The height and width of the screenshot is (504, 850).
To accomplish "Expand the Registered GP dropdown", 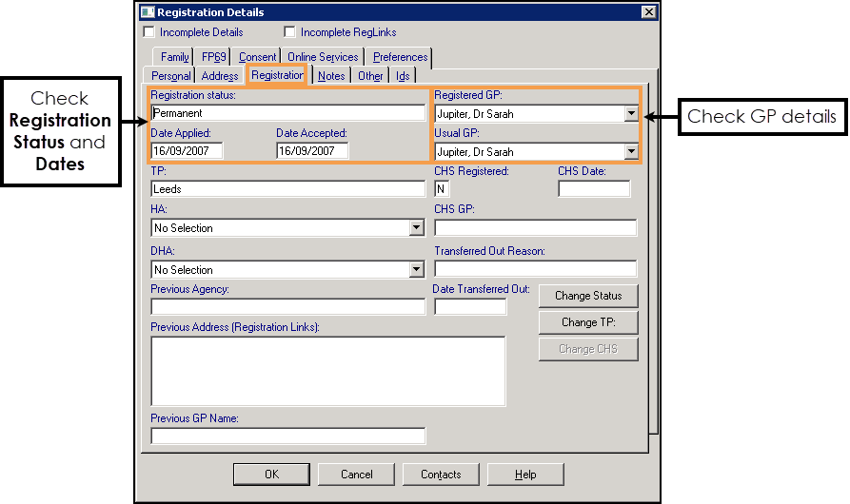I will point(630,113).
